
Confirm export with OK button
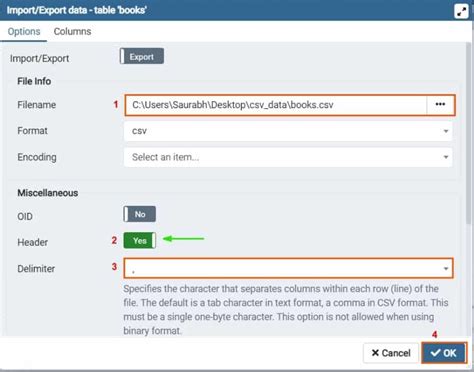pos(443,353)
